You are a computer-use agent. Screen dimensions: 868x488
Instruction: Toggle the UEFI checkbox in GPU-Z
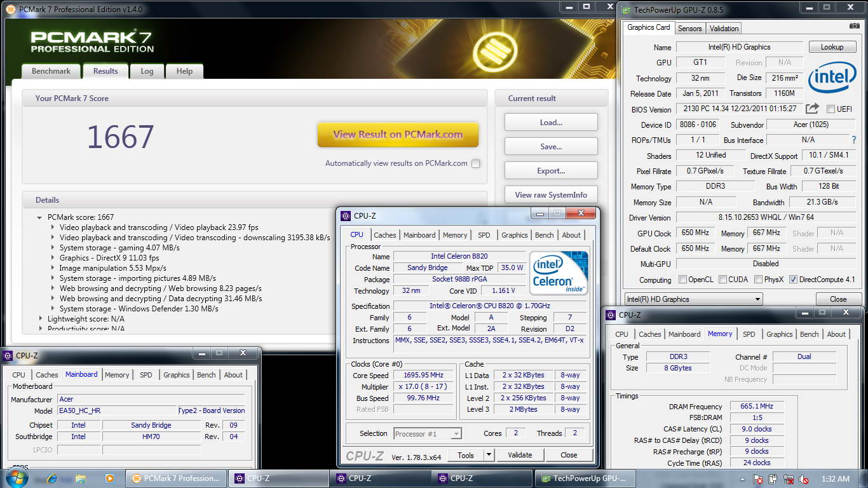point(831,109)
